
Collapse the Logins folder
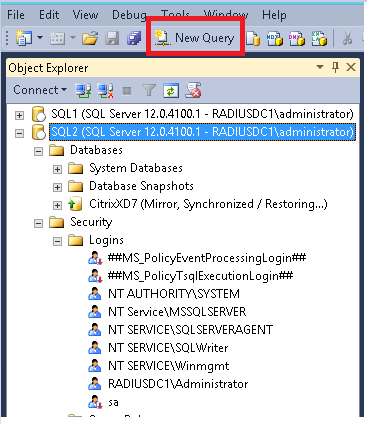(57, 241)
